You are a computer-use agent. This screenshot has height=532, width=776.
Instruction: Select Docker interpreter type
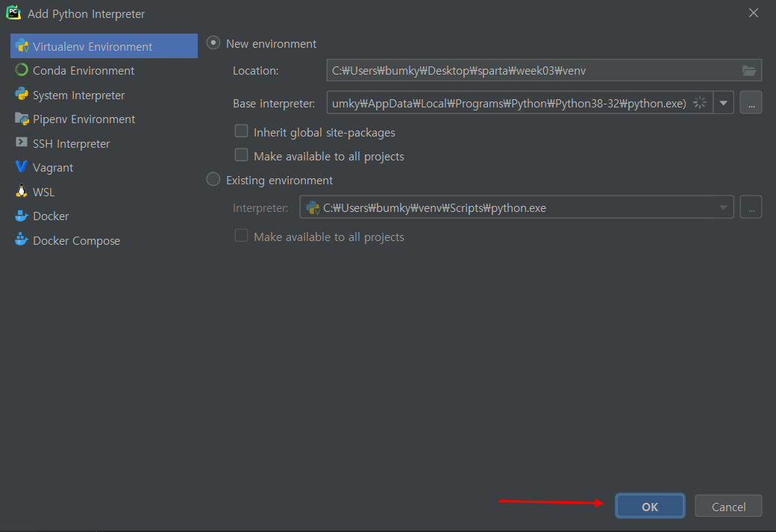[x=104, y=216]
